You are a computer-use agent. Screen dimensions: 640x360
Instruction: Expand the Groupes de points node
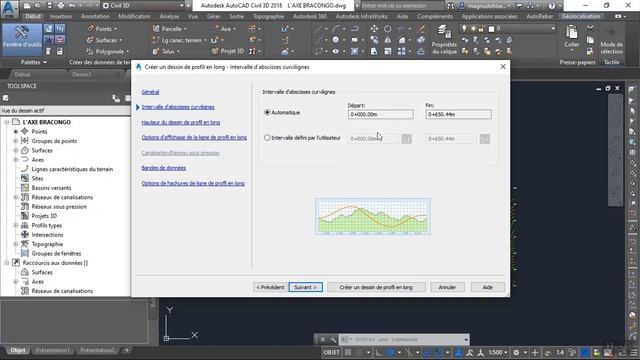point(16,141)
